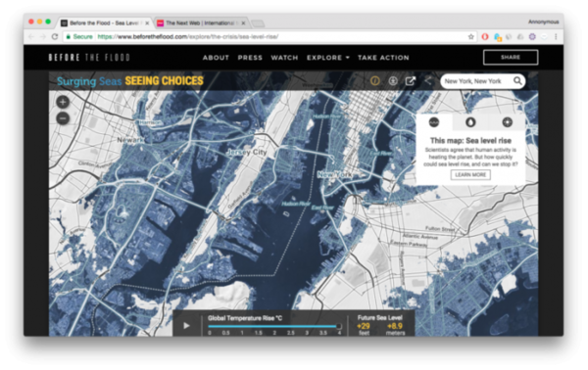Click the LEARN MORE button
The width and height of the screenshot is (588, 370).
click(x=470, y=175)
